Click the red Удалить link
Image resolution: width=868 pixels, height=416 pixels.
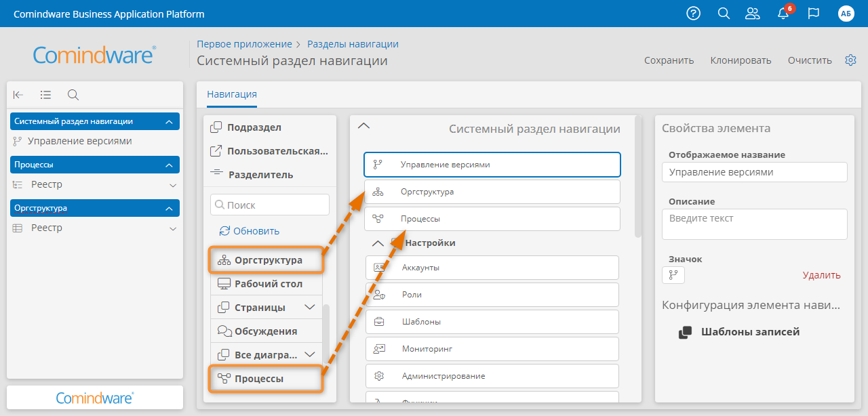coord(821,275)
